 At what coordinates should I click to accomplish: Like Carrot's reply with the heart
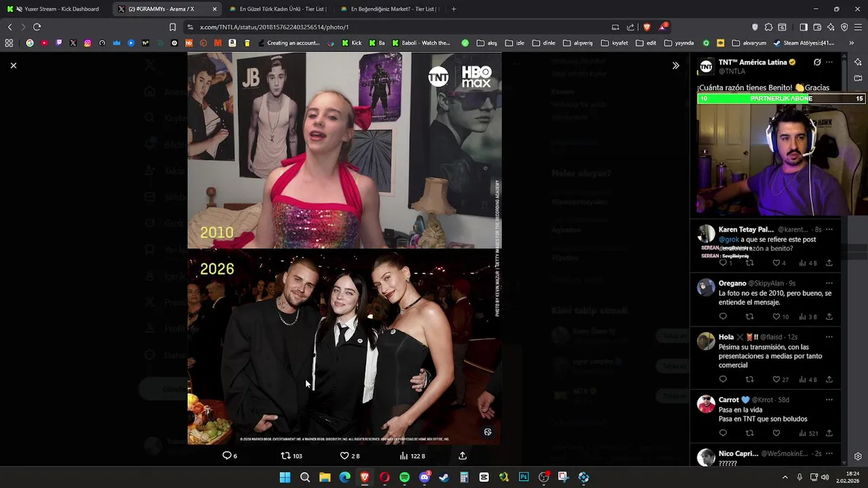pos(776,433)
